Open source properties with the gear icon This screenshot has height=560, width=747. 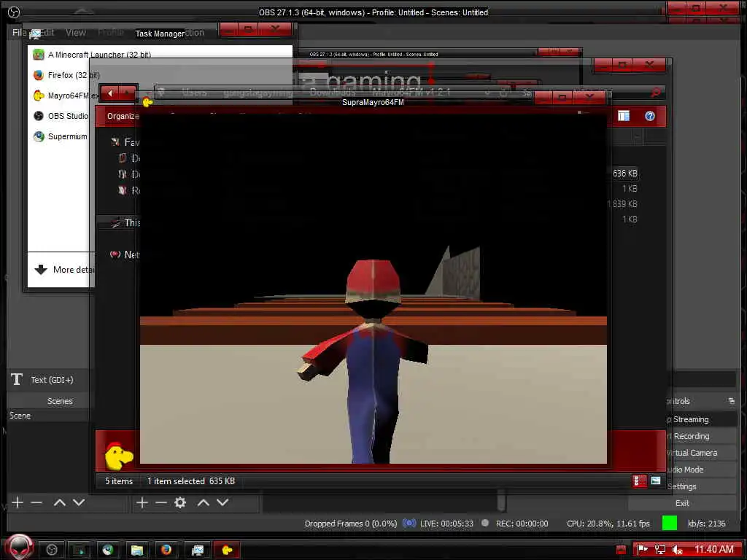point(180,502)
